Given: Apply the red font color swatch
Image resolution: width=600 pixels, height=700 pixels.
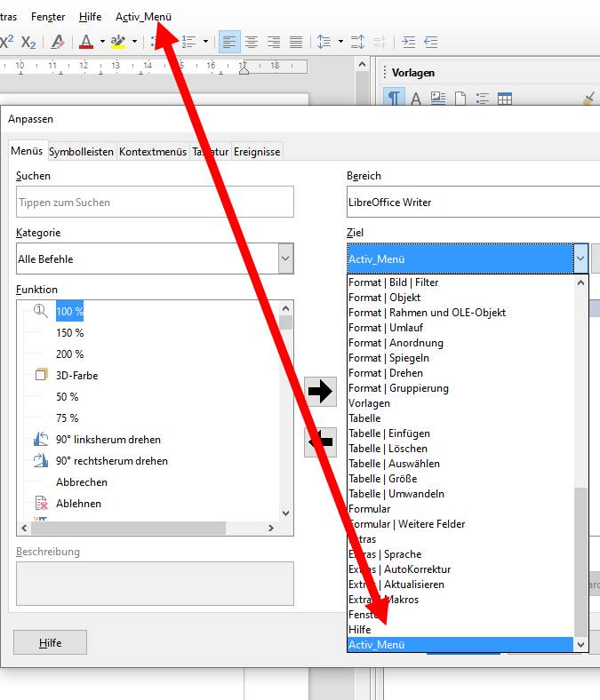Looking at the screenshot, I should pos(86,42).
